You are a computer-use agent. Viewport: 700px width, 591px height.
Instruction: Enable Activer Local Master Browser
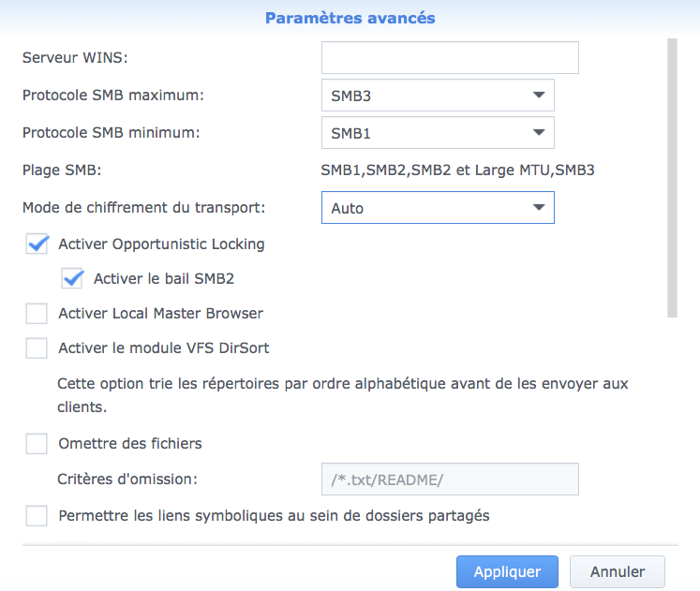(x=37, y=313)
